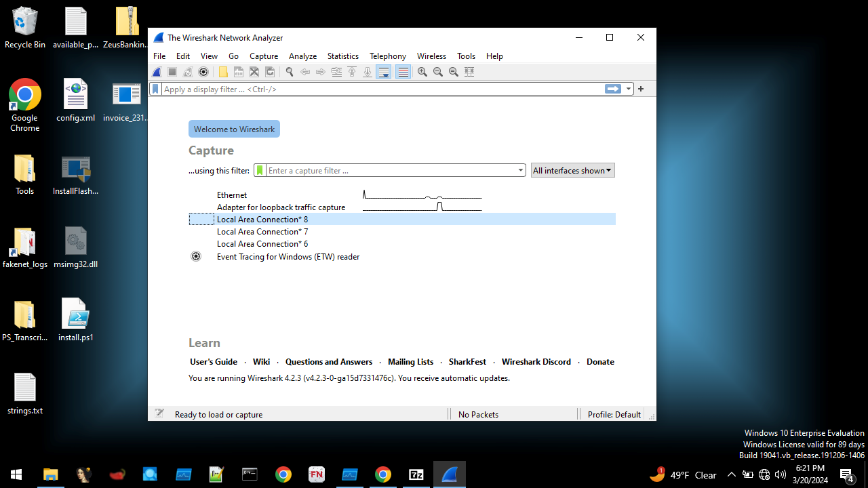
Task: Start a capture with the shark fin icon
Action: point(157,71)
